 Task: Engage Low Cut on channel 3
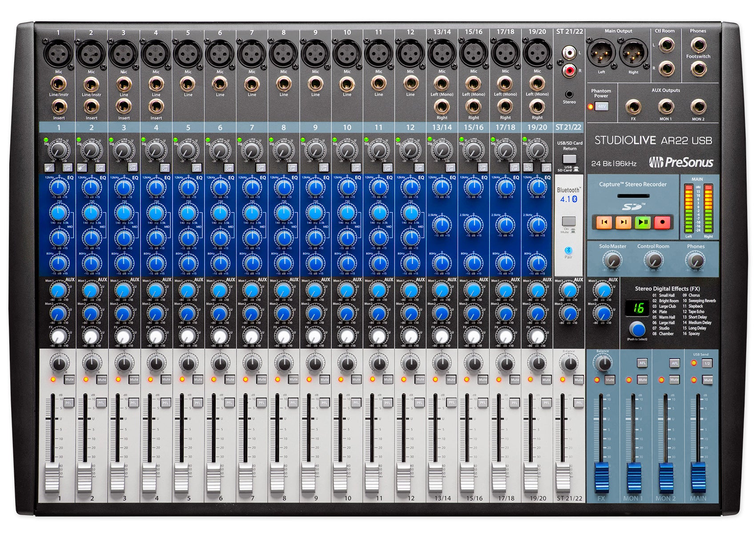click(133, 167)
